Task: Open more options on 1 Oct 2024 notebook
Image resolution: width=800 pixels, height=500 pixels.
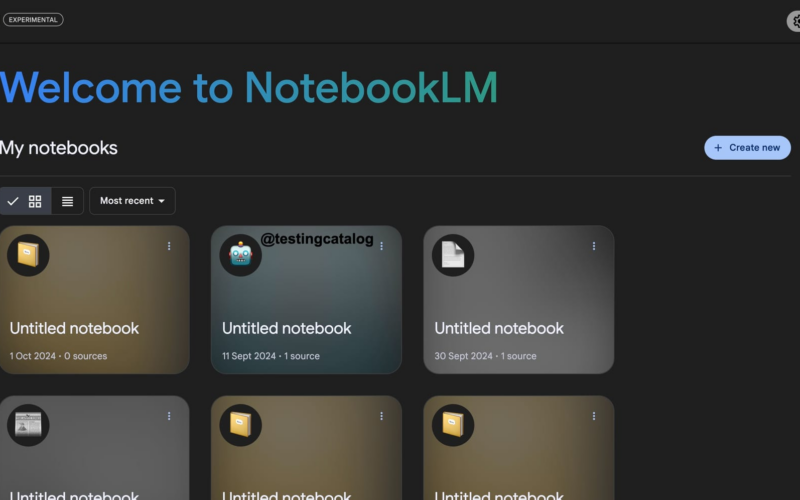Action: pos(169,246)
